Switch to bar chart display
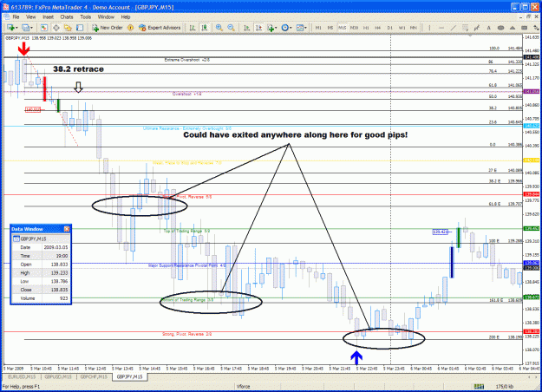542x392 pixels. click(x=193, y=28)
